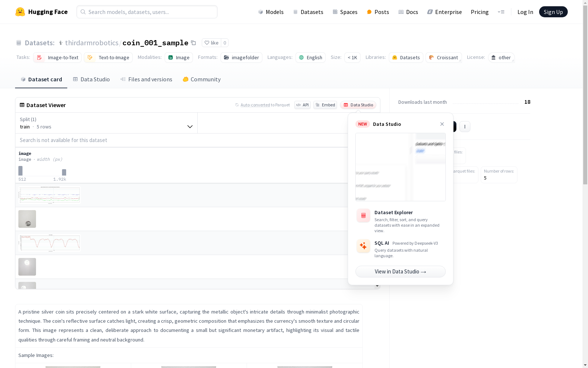Viewport: 588px width, 368px height.
Task: Click the image column header
Action: [x=25, y=153]
